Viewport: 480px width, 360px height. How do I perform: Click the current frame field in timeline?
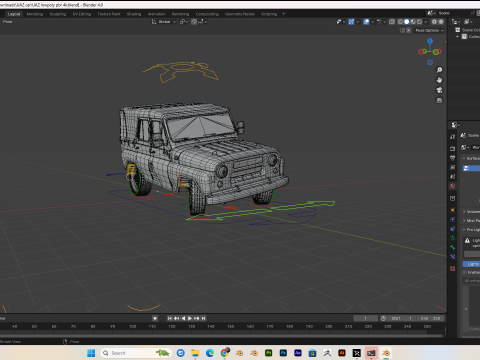click(366, 318)
